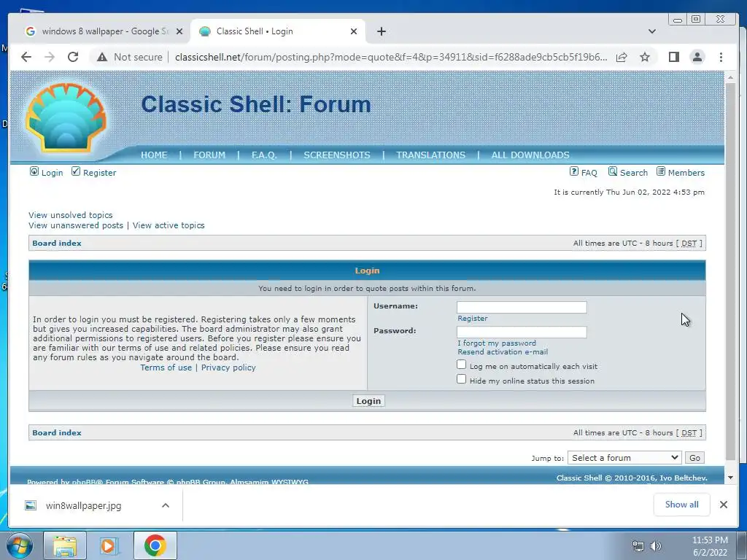Click Show all downloads button
The width and height of the screenshot is (747, 560).
682,505
